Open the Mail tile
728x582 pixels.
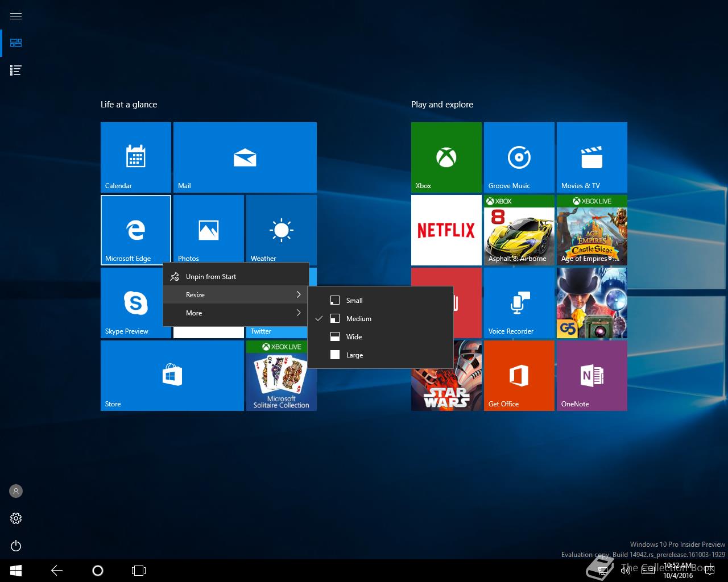(245, 157)
